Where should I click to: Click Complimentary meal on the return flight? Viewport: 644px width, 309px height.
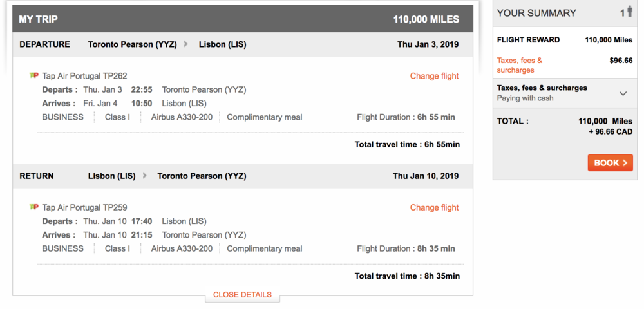click(x=265, y=248)
